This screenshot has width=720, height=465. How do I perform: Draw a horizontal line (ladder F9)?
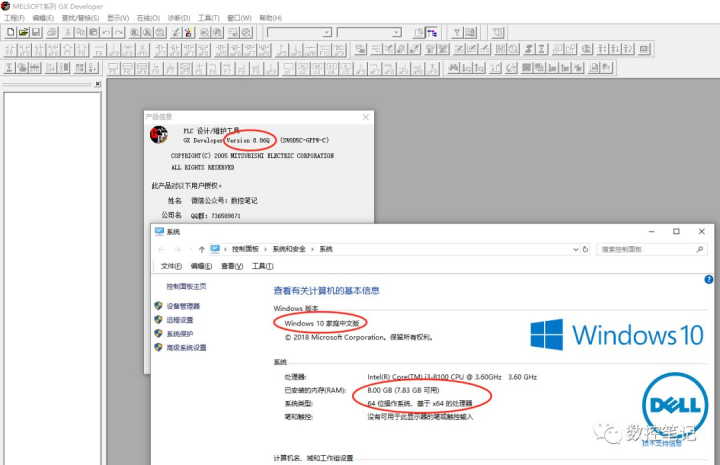[x=99, y=50]
